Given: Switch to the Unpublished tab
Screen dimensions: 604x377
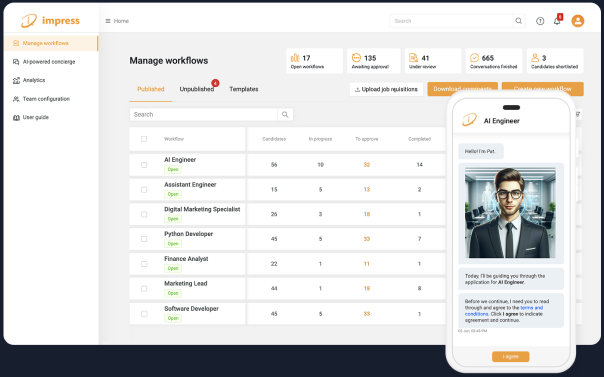Looking at the screenshot, I should coord(196,89).
